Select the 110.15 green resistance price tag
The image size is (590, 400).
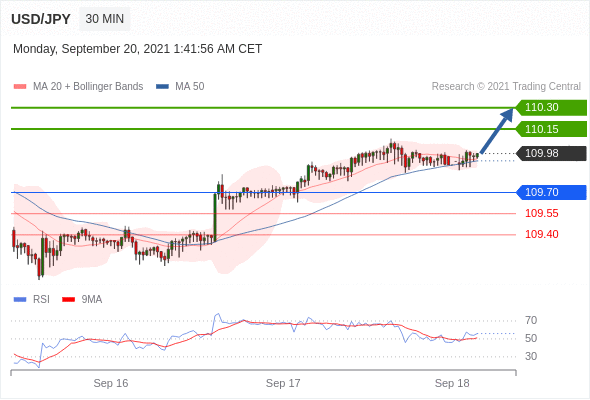click(551, 129)
